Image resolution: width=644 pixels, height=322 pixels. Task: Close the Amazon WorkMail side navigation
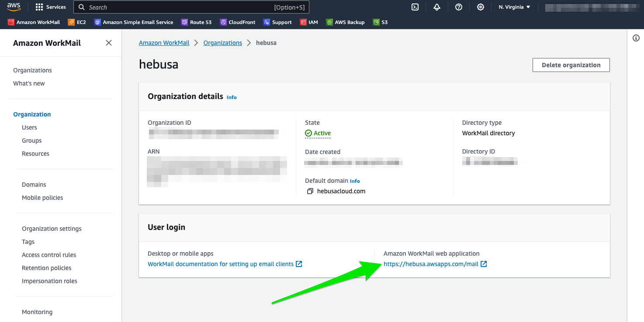coord(109,43)
